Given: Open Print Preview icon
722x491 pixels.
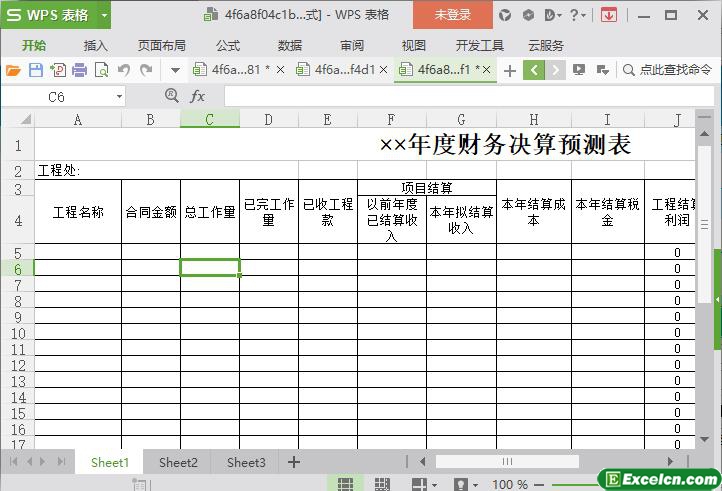Looking at the screenshot, I should click(x=101, y=70).
